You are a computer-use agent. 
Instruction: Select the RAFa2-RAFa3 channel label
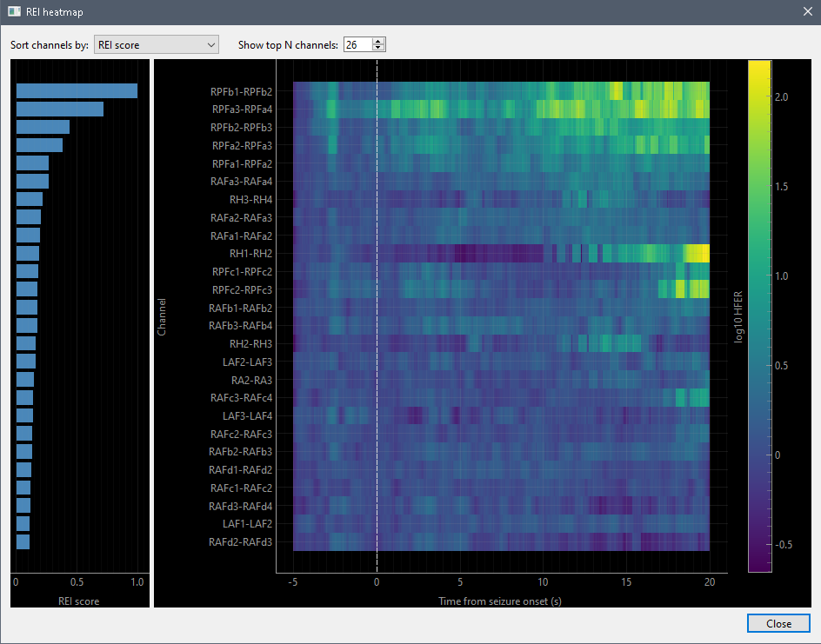(241, 217)
